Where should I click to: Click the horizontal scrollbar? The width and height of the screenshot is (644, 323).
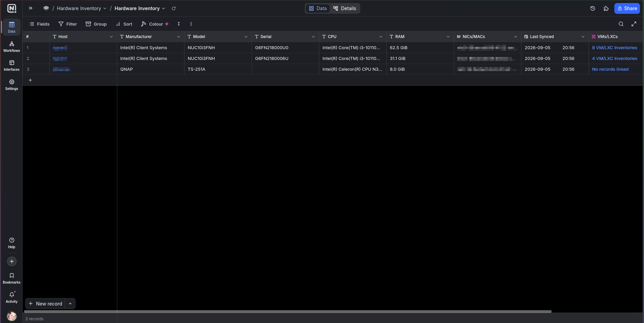(288, 312)
